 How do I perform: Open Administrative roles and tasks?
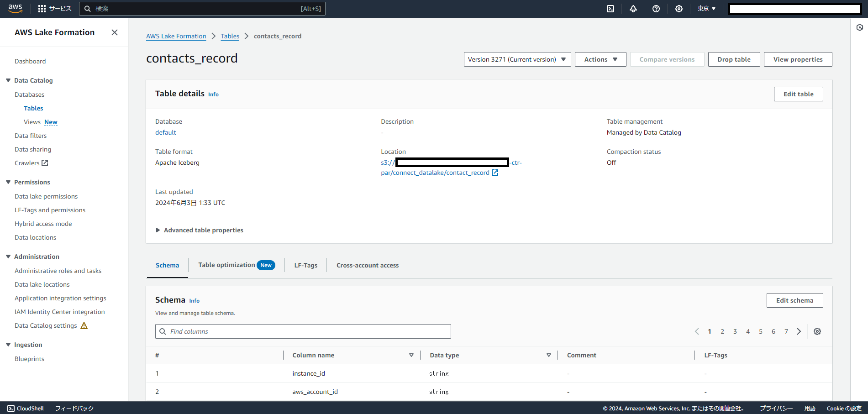pos(58,271)
